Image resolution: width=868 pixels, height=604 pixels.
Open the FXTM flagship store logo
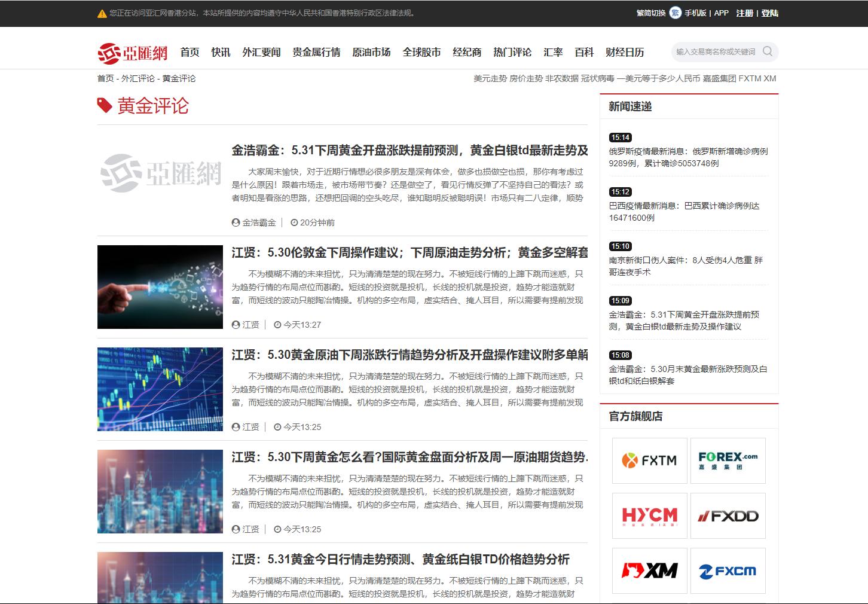pos(650,460)
